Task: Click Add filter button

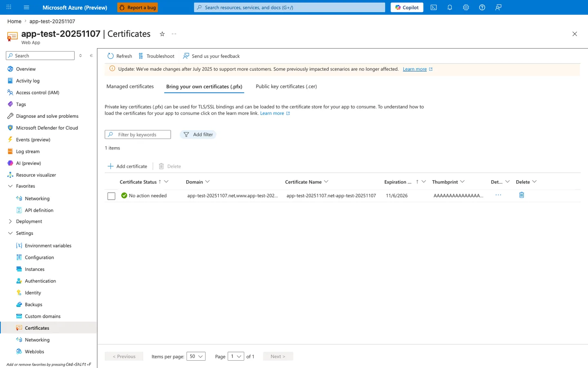Action: tap(198, 135)
